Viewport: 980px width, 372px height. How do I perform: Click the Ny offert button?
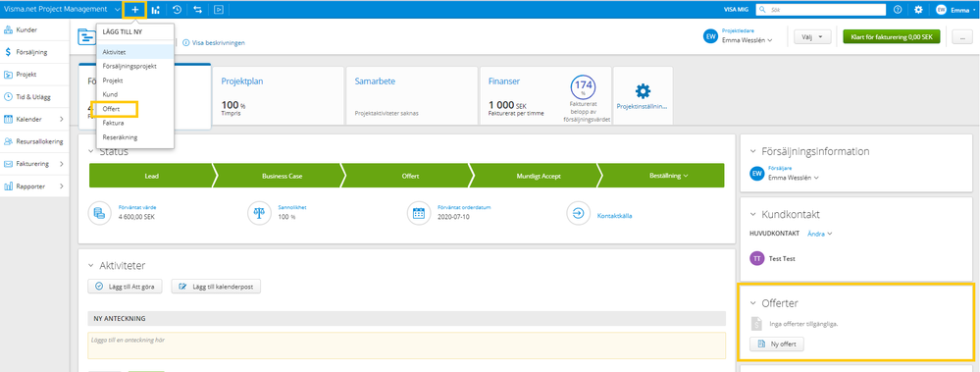[777, 344]
